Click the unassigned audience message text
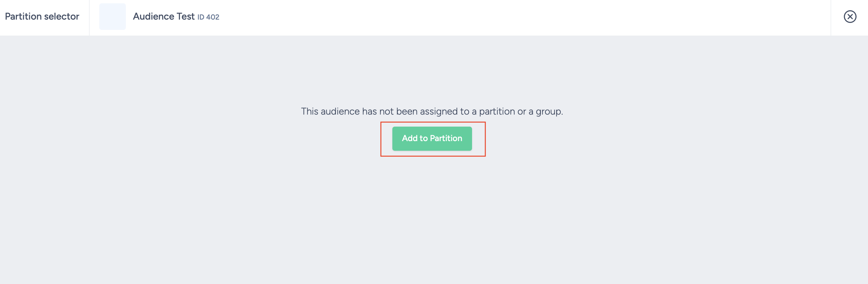 (x=432, y=111)
